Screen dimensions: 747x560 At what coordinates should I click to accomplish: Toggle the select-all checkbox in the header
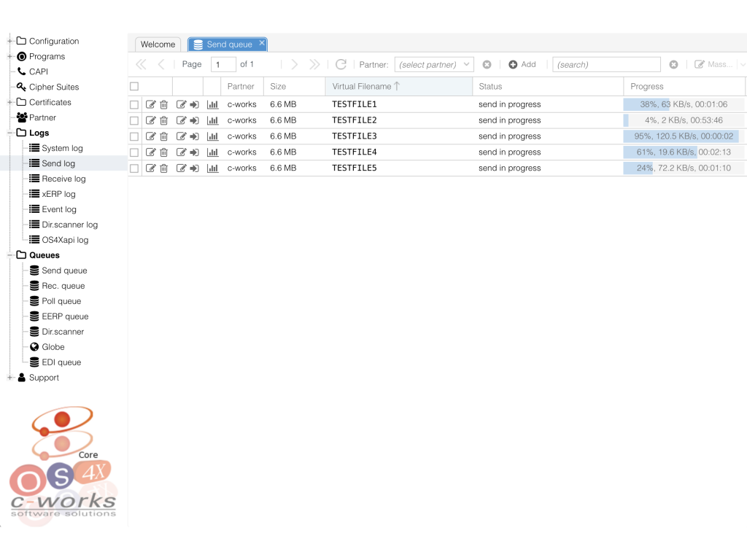(x=134, y=86)
